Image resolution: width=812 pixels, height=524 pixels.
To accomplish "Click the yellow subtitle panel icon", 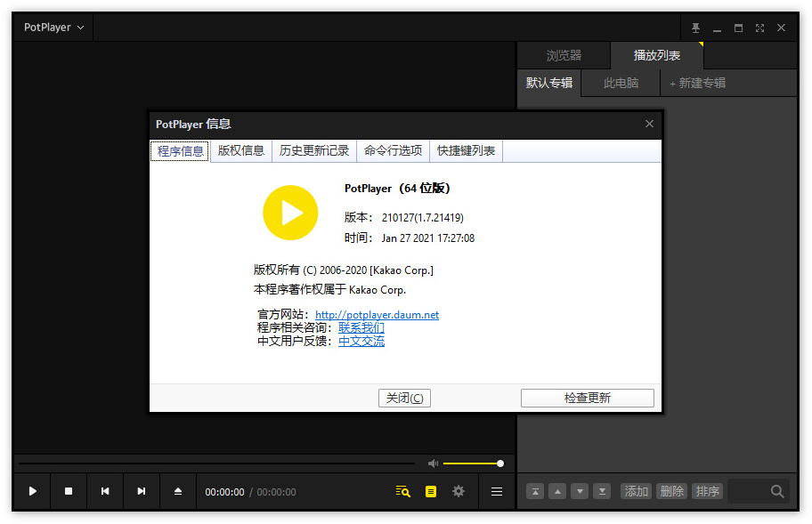I will coord(430,490).
